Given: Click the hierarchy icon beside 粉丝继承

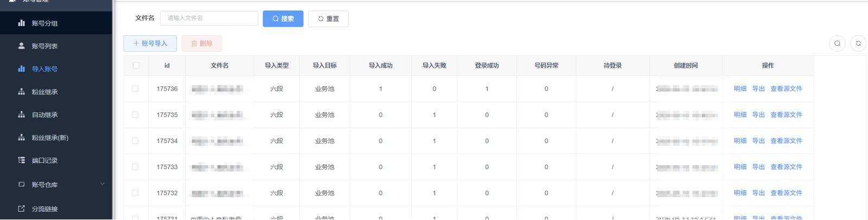Looking at the screenshot, I should click(21, 92).
